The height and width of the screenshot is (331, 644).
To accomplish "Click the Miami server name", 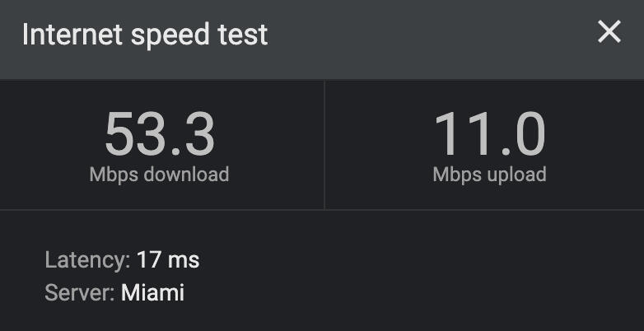I will click(152, 292).
